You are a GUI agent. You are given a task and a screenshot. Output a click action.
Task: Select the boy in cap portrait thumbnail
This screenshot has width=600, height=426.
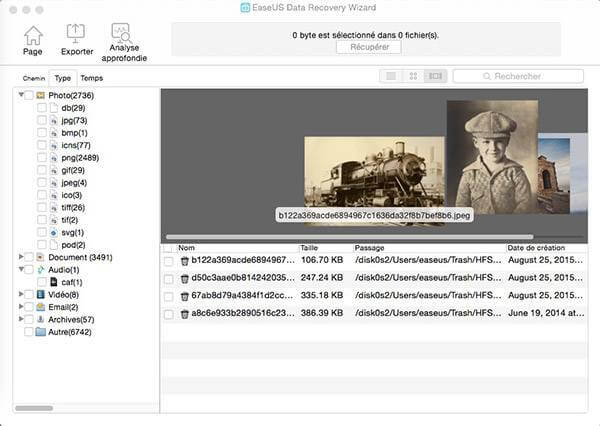tap(492, 157)
